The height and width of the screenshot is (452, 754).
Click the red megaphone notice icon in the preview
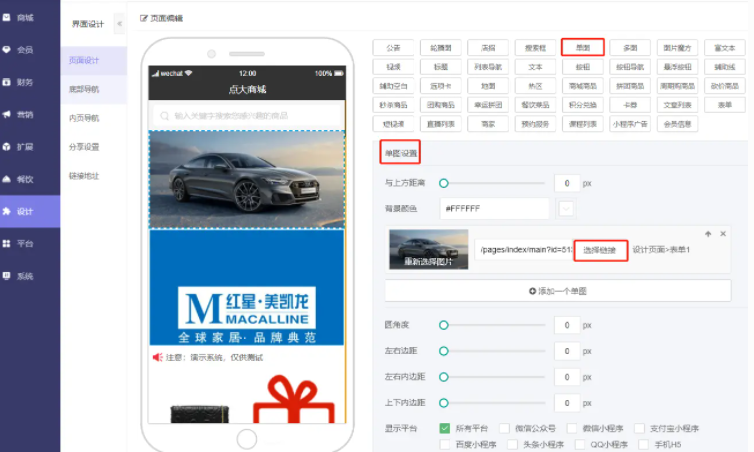click(157, 357)
